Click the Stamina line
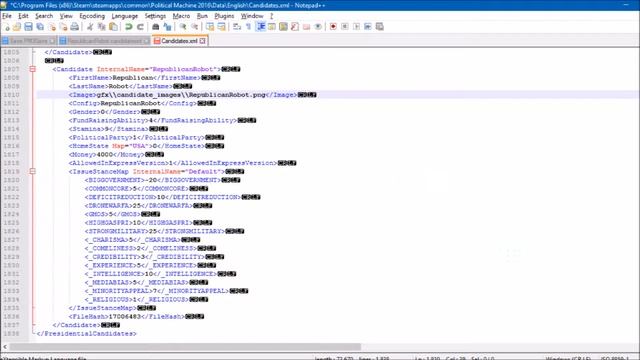This screenshot has width=640, height=360. click(x=118, y=129)
